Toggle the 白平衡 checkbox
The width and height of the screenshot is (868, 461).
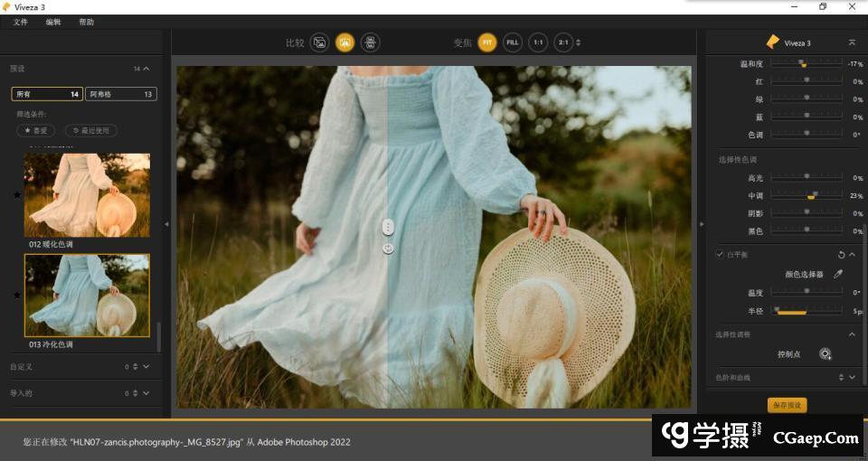tap(720, 255)
